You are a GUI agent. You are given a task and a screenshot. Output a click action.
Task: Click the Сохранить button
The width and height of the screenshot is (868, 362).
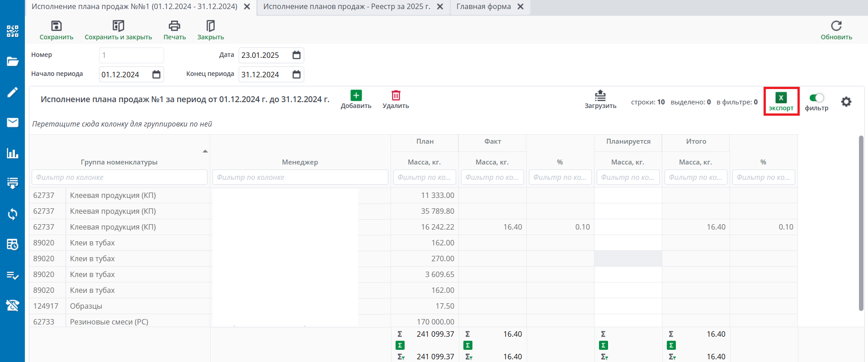[x=57, y=30]
